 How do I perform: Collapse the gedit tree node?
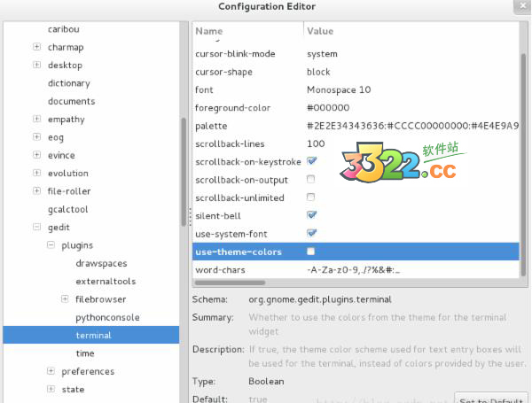tap(36, 227)
